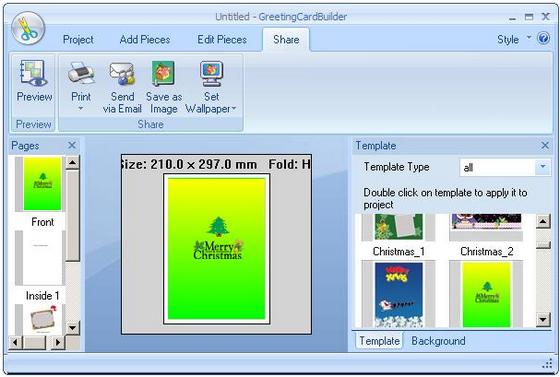Click Pages panel scroll up arrow
Image resolution: width=560 pixels, height=377 pixels.
72,163
